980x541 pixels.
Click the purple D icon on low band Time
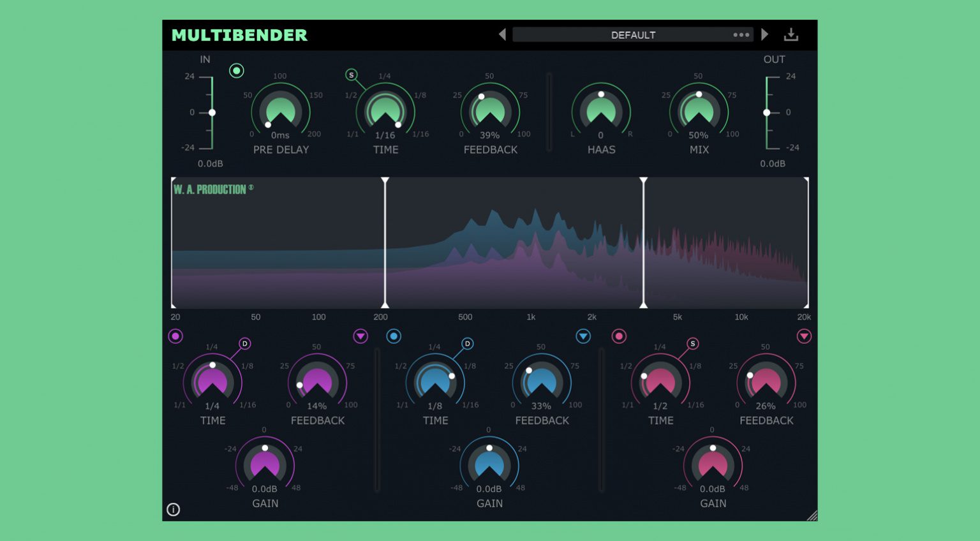244,344
